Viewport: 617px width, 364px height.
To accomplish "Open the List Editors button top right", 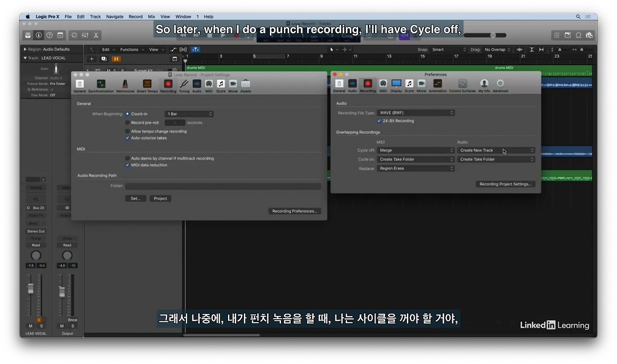I will 556,35.
